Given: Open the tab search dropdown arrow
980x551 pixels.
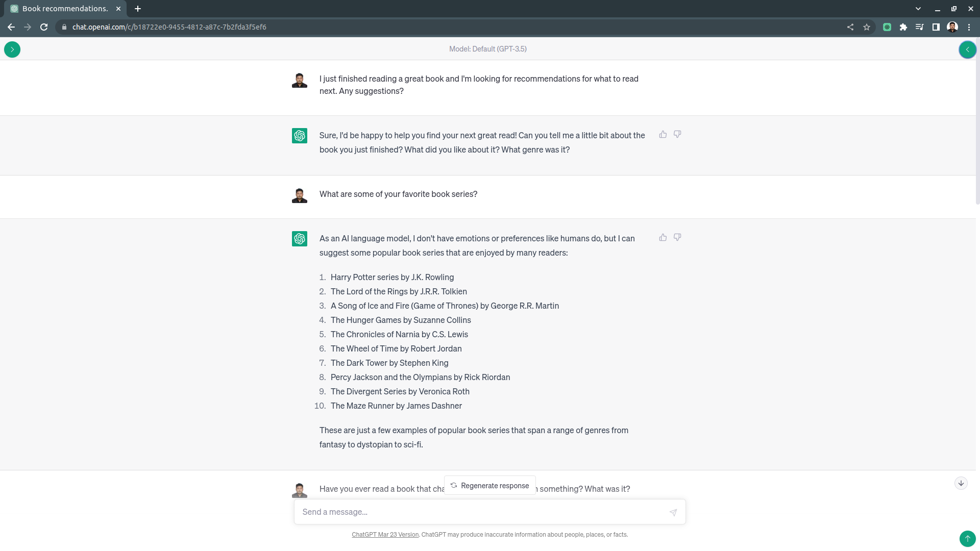Looking at the screenshot, I should [918, 9].
